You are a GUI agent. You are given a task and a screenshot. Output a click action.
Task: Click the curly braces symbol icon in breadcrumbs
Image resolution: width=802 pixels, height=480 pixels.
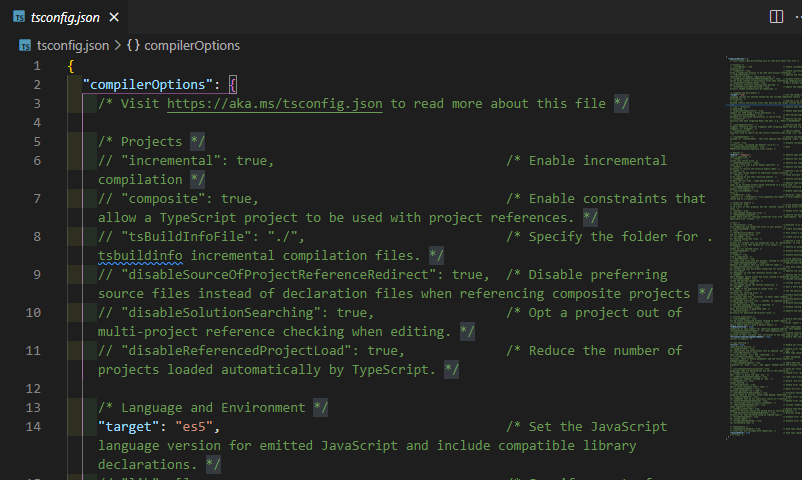(x=133, y=45)
